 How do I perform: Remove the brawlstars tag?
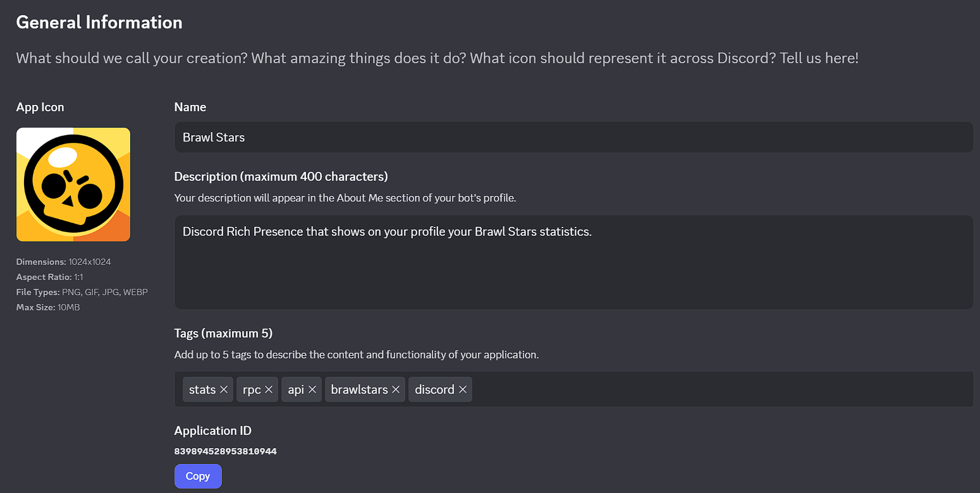396,390
